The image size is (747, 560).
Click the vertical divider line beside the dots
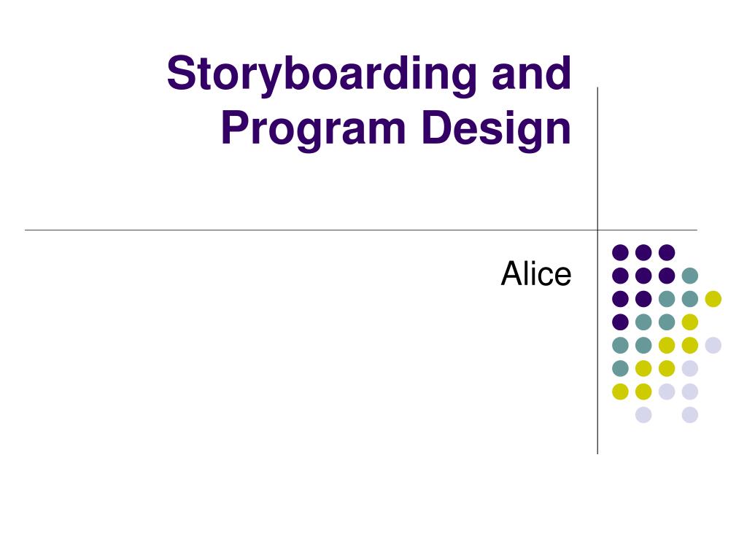597,271
